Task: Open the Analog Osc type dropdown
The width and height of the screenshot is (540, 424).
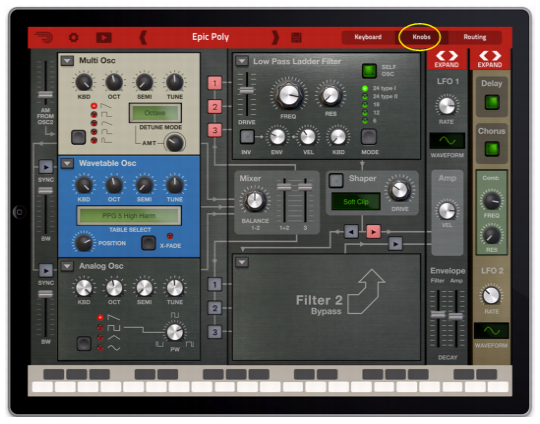Action: [67, 266]
